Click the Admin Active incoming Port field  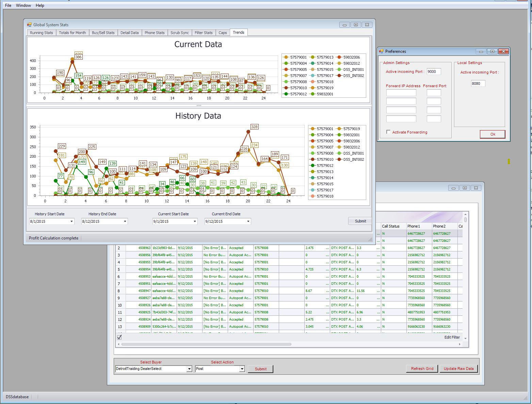[434, 72]
